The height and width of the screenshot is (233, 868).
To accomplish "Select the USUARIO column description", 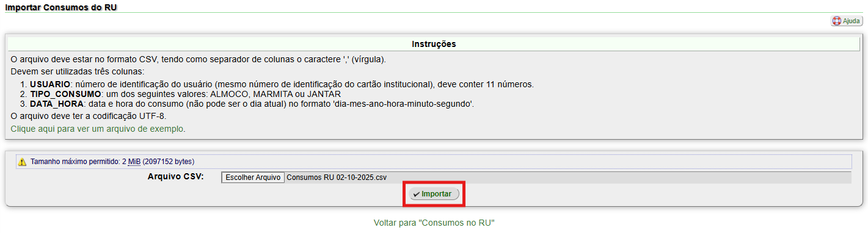I will [282, 84].
